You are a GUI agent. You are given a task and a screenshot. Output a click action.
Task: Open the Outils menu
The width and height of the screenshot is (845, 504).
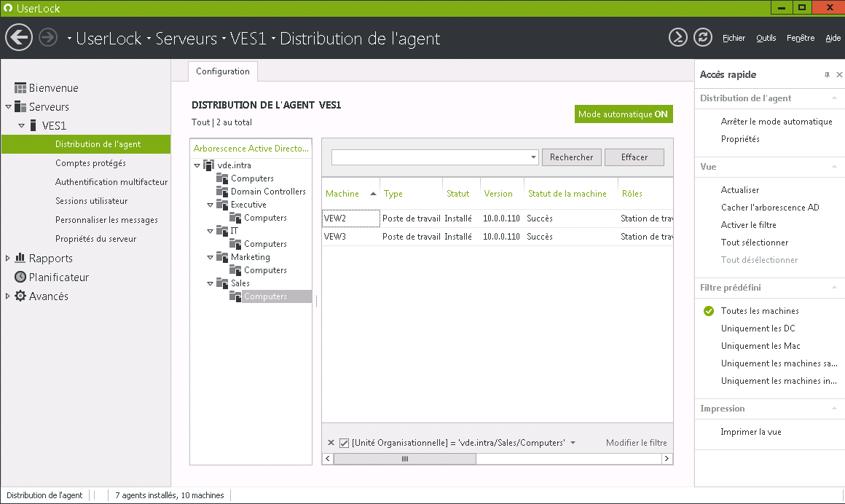766,38
